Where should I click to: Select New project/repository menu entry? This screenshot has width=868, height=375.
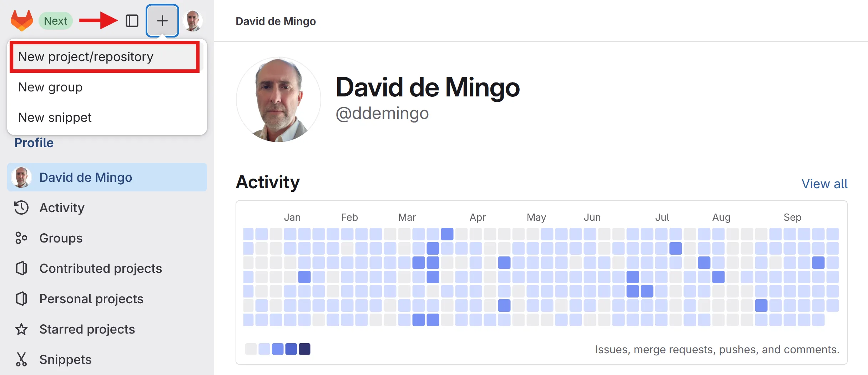tap(86, 57)
